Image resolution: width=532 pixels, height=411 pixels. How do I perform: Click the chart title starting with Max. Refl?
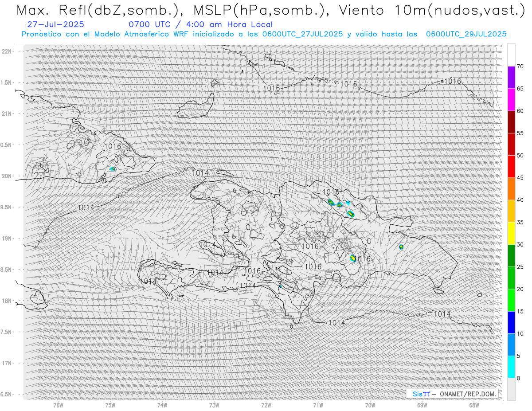(270, 10)
